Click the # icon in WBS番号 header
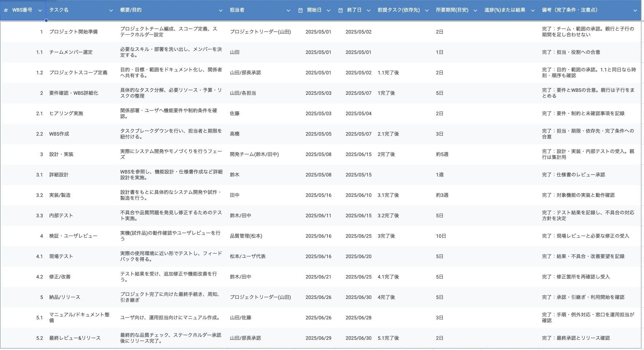The height and width of the screenshot is (350, 644). pyautogui.click(x=6, y=10)
